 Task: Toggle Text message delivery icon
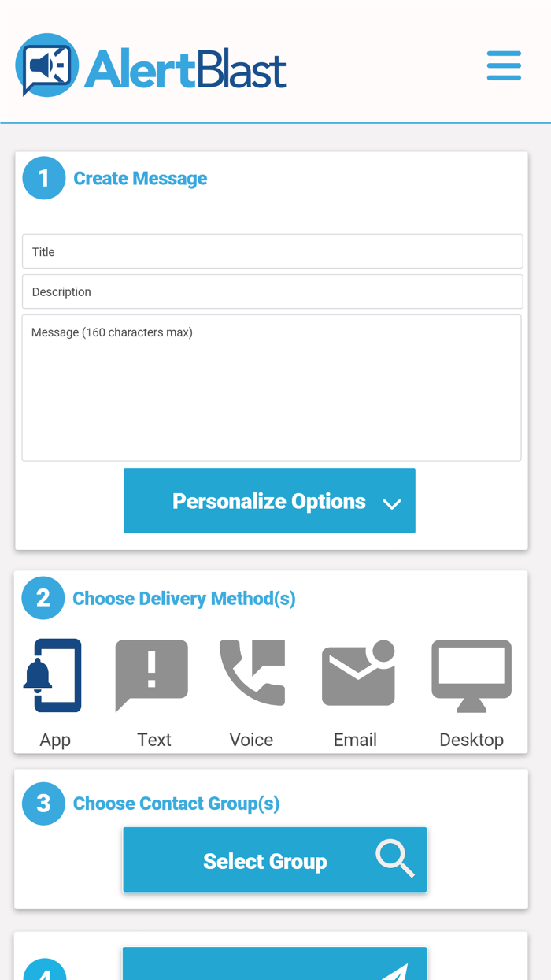click(x=152, y=675)
